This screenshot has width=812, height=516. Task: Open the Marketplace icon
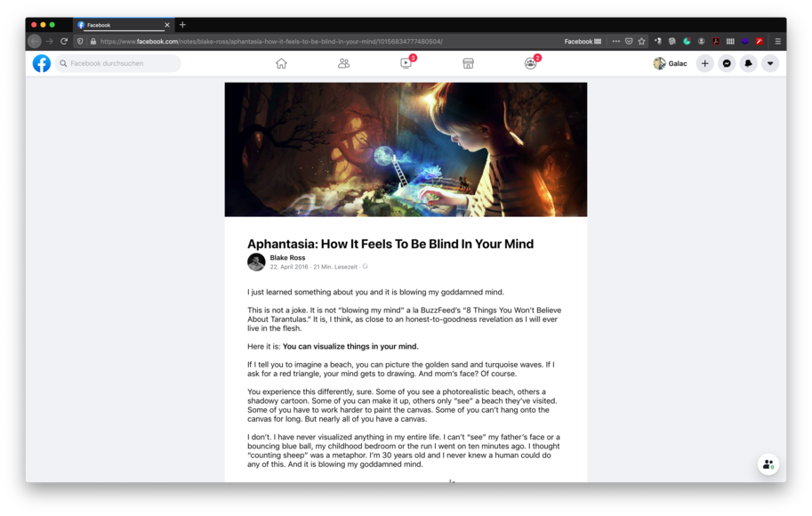tap(468, 63)
